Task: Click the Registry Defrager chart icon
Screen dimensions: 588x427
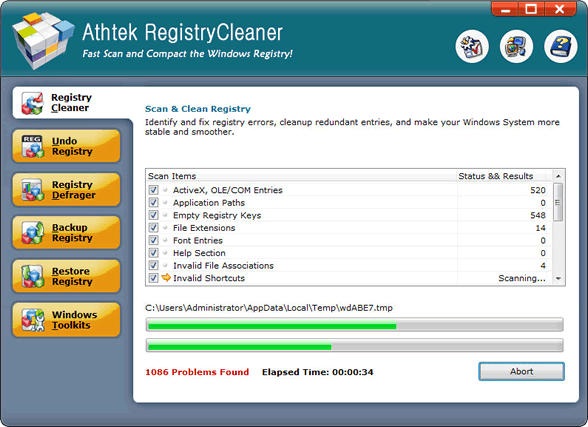Action: pyautogui.click(x=33, y=190)
